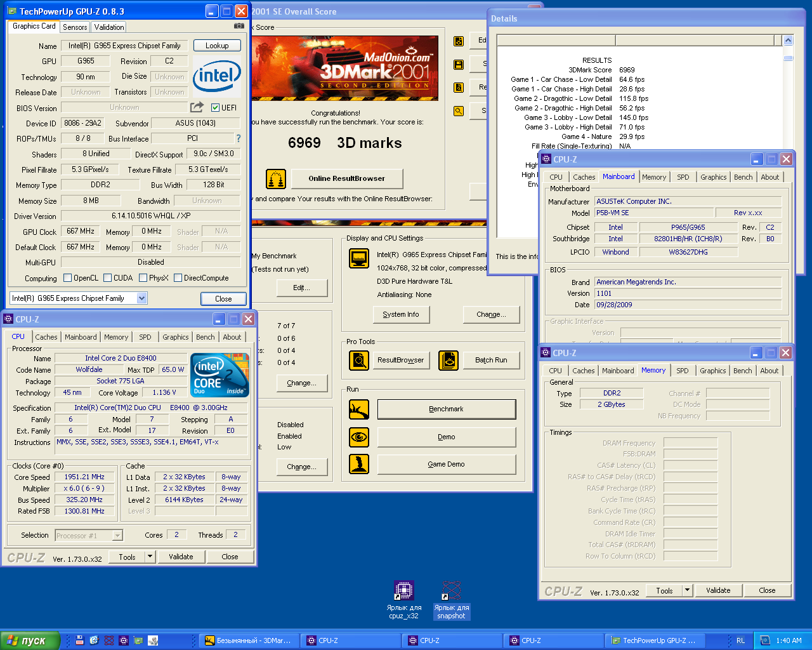Toggle the OpenCL computing checkbox
The width and height of the screenshot is (812, 650).
coord(67,278)
